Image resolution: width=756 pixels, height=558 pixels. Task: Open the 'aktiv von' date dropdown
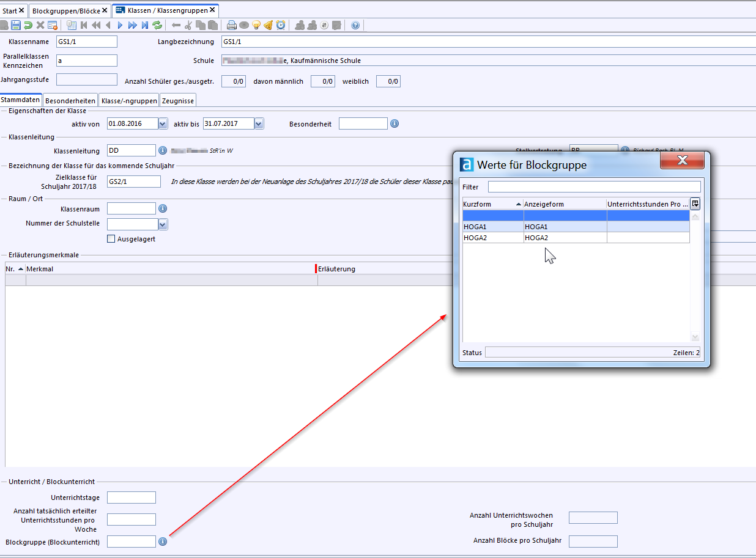pos(163,124)
